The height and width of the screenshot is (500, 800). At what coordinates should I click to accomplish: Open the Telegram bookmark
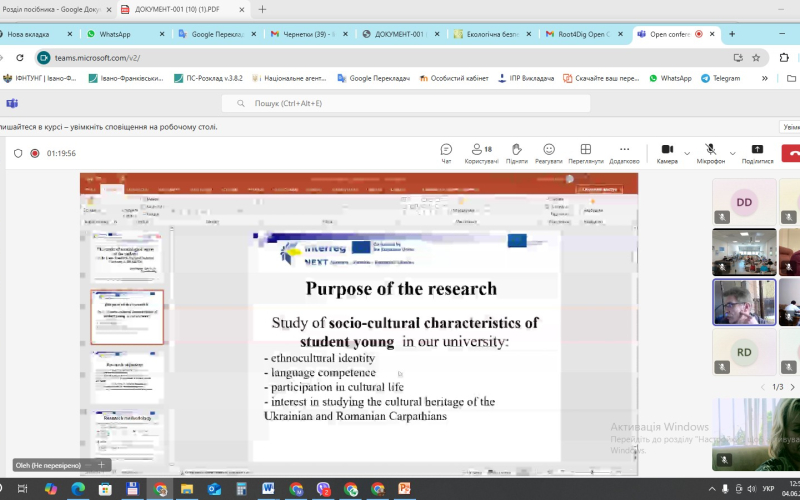click(x=720, y=78)
